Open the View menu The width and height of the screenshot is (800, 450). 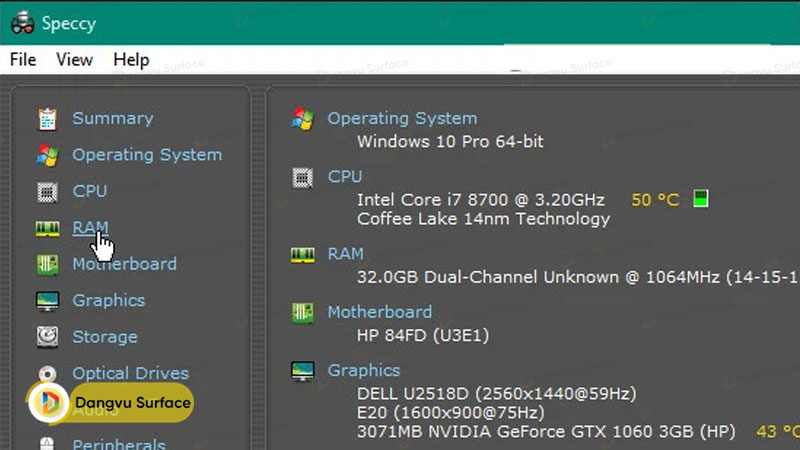74,60
